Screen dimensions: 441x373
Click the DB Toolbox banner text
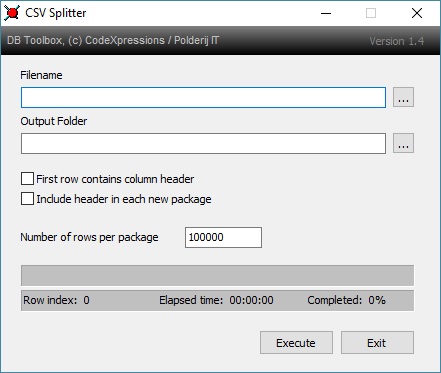pyautogui.click(x=113, y=40)
